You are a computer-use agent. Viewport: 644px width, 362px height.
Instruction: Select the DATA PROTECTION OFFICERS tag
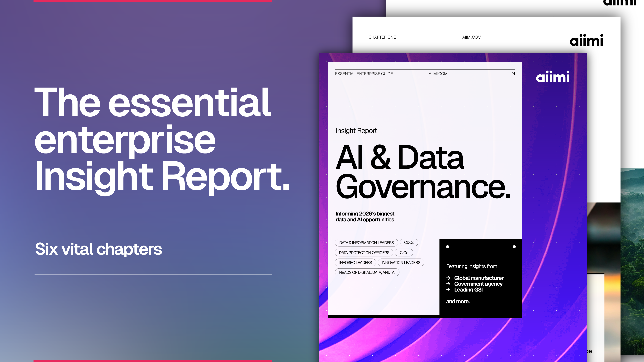coord(364,253)
